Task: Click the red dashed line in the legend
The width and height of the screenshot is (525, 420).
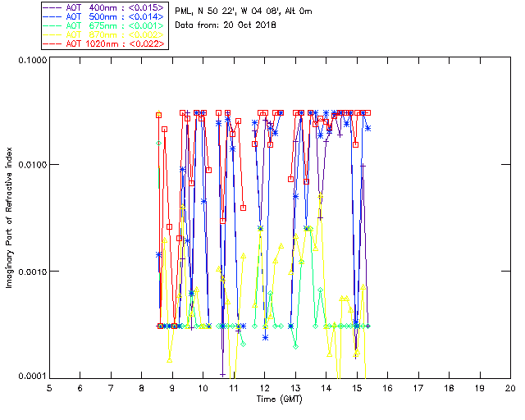Action: coord(52,43)
